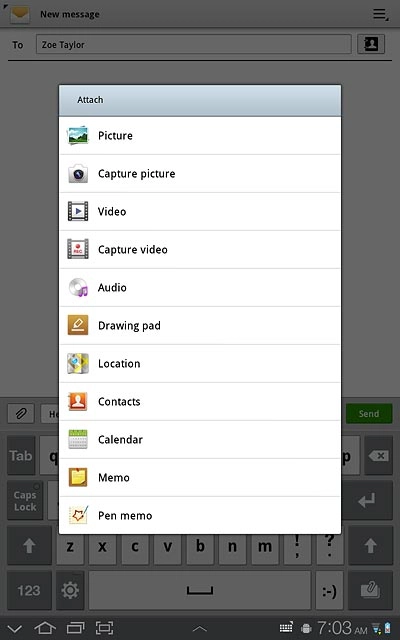Click the green Send button
Screen dimensions: 400x640
click(x=369, y=413)
